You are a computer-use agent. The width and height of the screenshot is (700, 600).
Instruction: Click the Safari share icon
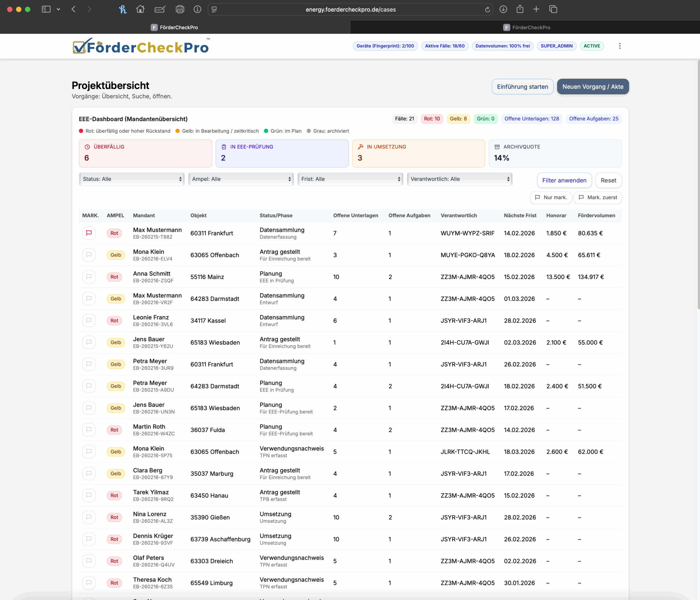tap(520, 9)
